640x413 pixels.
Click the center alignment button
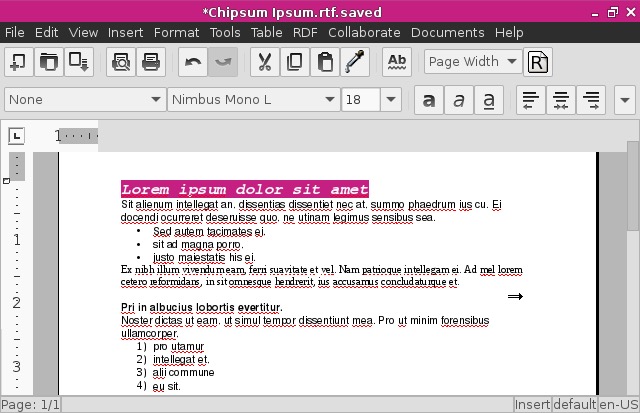[561, 100]
